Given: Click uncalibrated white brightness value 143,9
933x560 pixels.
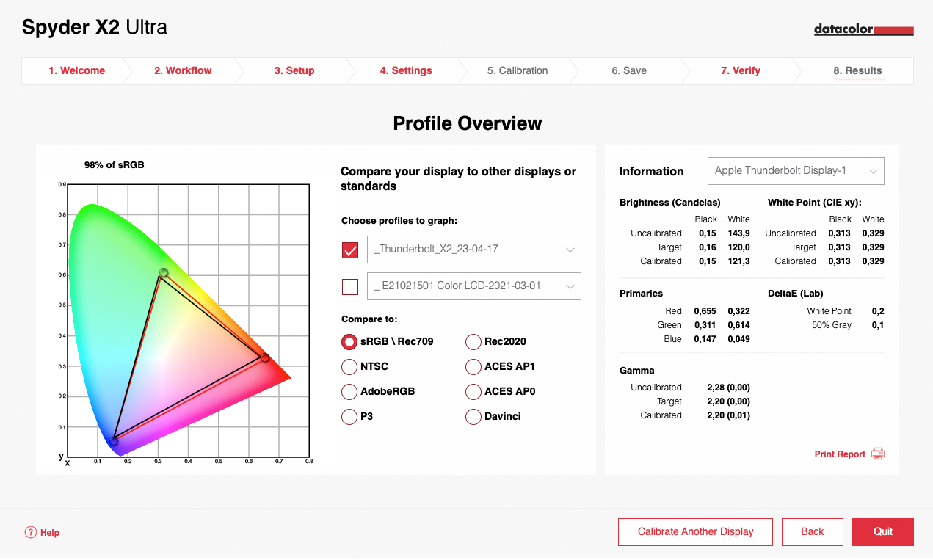Looking at the screenshot, I should [738, 233].
